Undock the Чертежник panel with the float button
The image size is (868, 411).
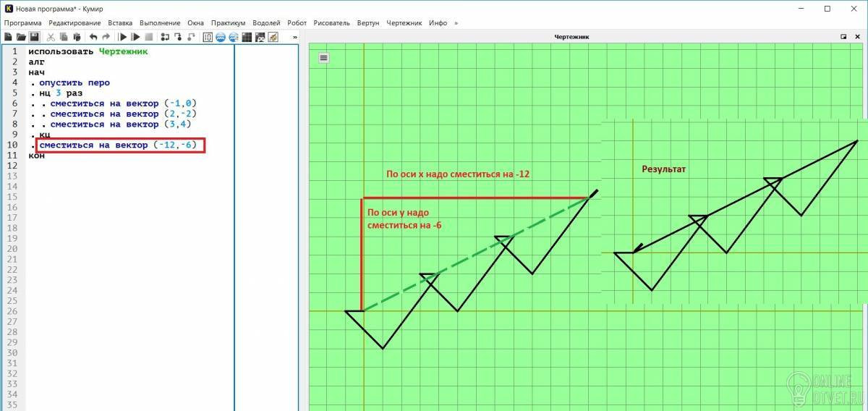[x=843, y=36]
